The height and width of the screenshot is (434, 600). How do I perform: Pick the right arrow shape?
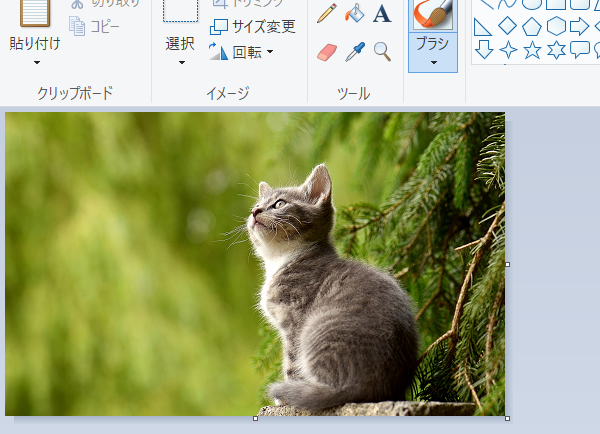(x=579, y=26)
